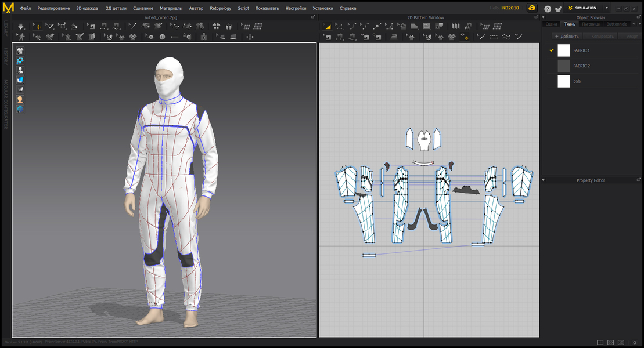Switch to 2D-only window layout in status bar
This screenshot has width=644, height=348.
point(621,342)
